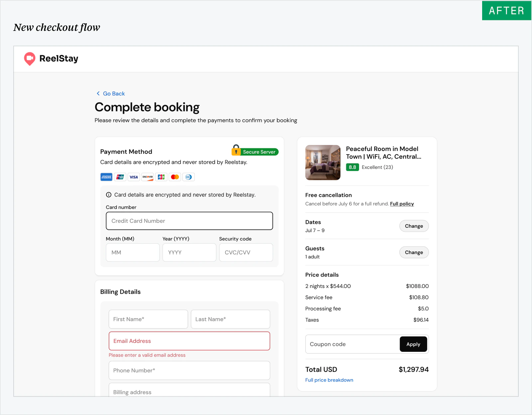Click the "Processing fee" label
The width and height of the screenshot is (532, 415).
click(323, 309)
